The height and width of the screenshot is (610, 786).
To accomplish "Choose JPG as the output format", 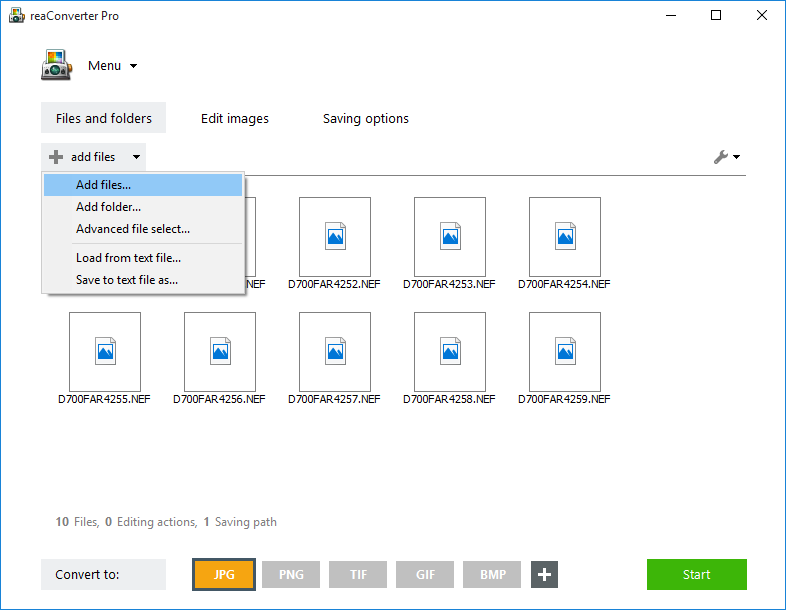I will [224, 574].
